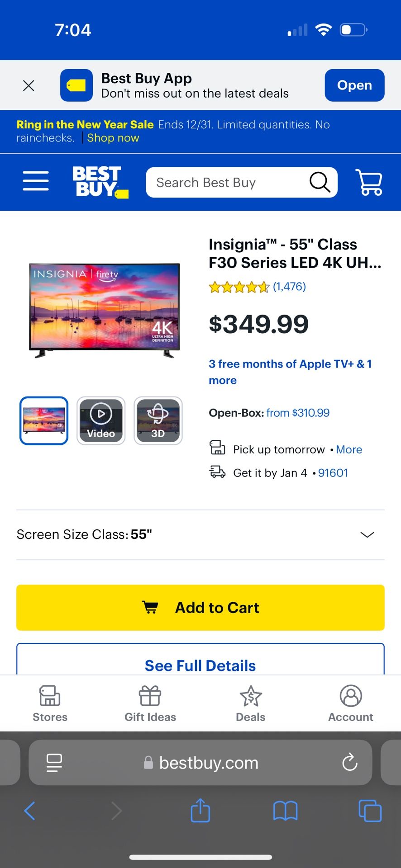The image size is (401, 868).
Task: Click See Full Details button
Action: point(200,665)
